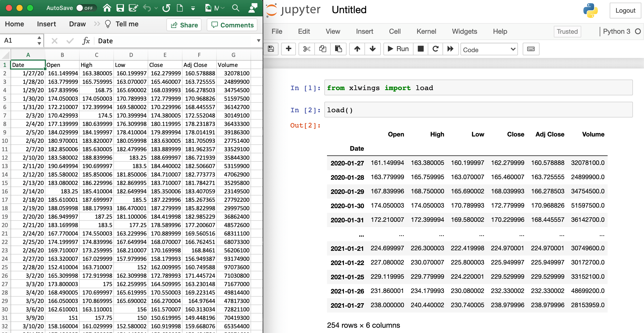Restart kernel and run all fast-forward icon
This screenshot has height=333, width=644.
point(451,49)
